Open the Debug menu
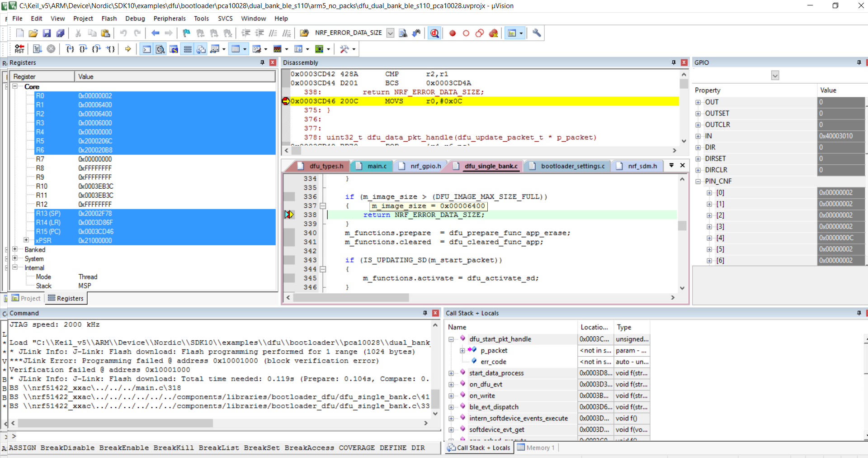This screenshot has width=868, height=458. tap(135, 19)
